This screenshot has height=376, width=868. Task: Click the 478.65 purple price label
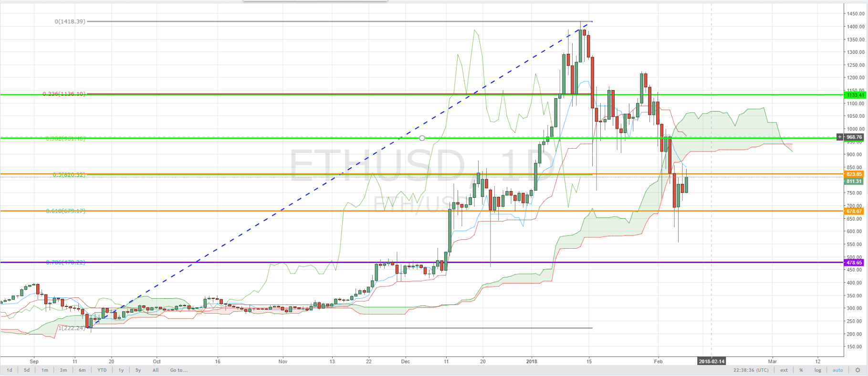pyautogui.click(x=854, y=263)
